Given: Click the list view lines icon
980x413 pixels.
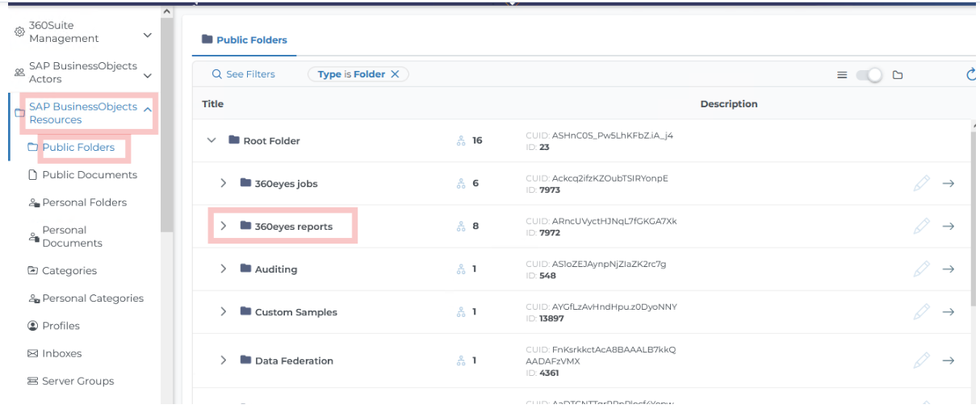Looking at the screenshot, I should 842,75.
